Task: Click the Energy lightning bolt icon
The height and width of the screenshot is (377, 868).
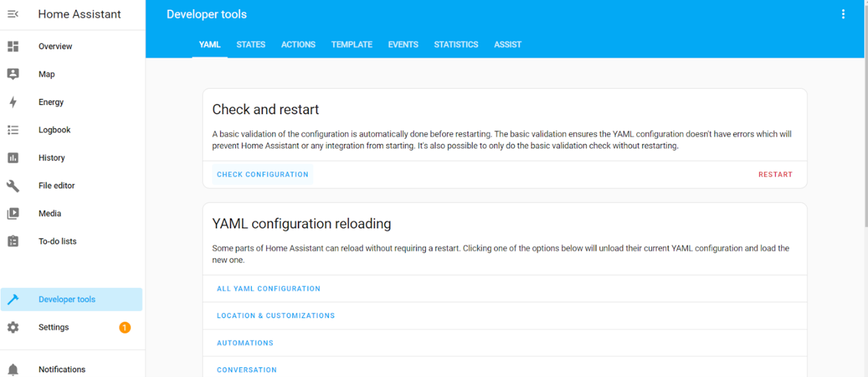Action: (x=13, y=102)
